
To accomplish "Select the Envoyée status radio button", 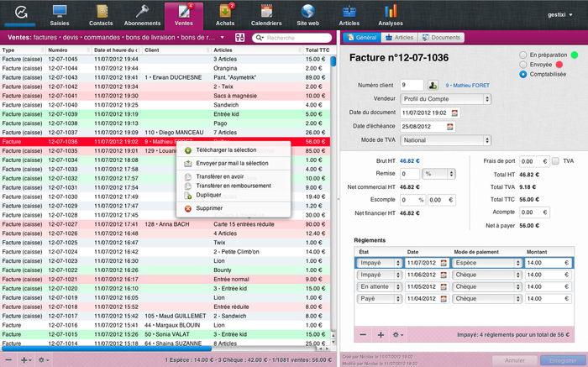I will 523,65.
